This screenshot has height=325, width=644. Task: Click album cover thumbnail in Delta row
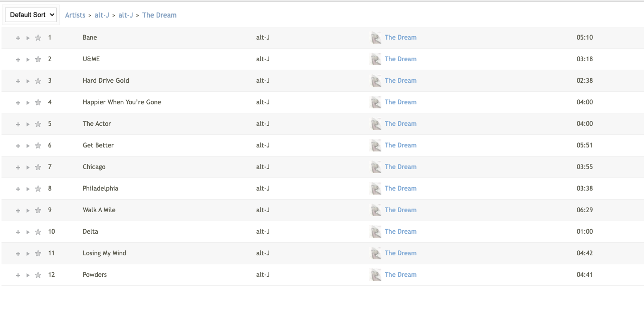(x=375, y=232)
